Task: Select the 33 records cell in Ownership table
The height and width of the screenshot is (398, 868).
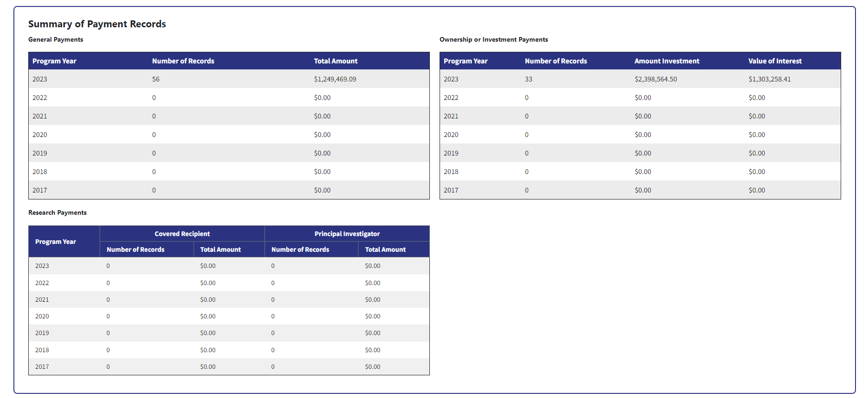Action: (x=528, y=79)
